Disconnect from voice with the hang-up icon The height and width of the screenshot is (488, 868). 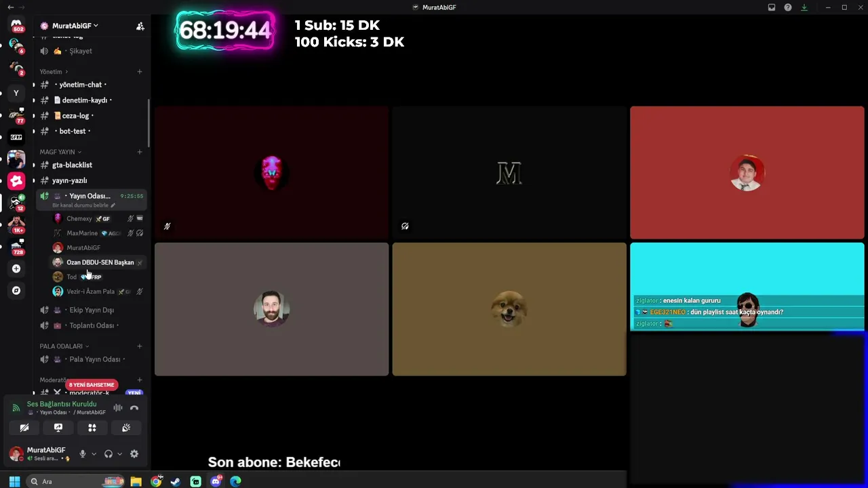pyautogui.click(x=134, y=408)
